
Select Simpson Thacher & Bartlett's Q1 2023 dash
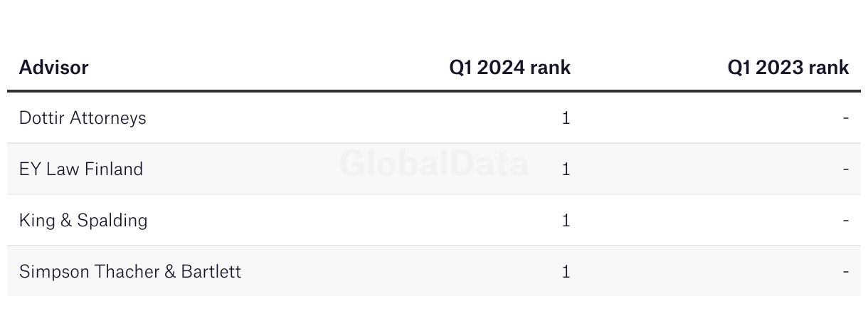[x=846, y=271]
